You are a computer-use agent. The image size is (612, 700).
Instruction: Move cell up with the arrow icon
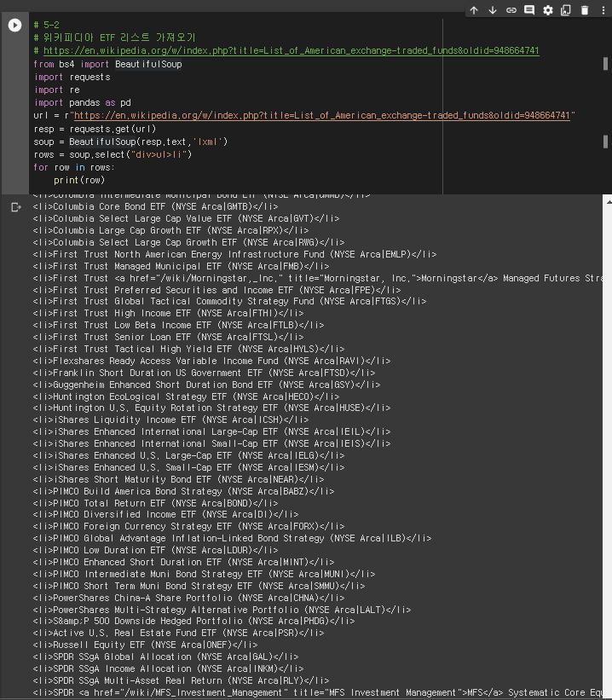pyautogui.click(x=474, y=10)
